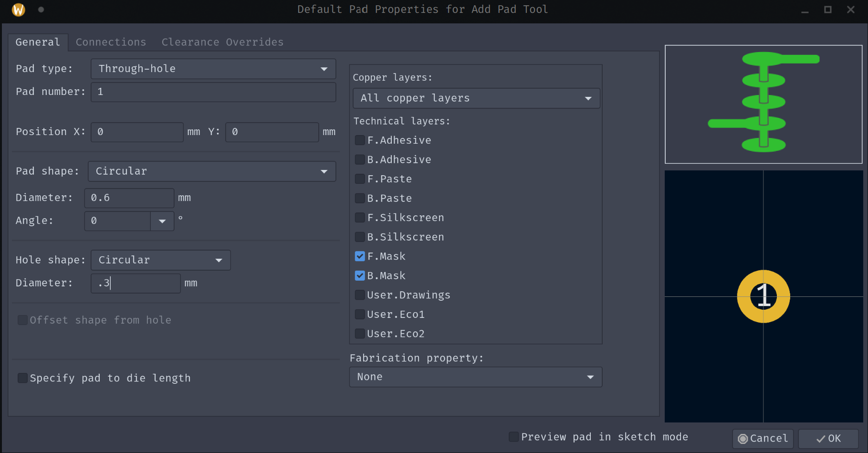Enable Preview pad in sketch mode

pyautogui.click(x=513, y=437)
